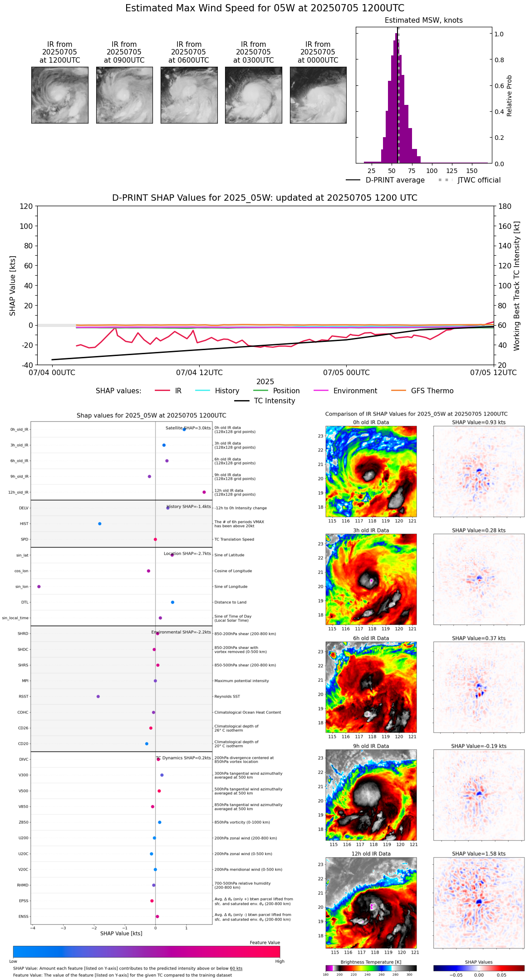The height and width of the screenshot is (980, 530).
Task: Click the 'TC Translation Speed' description text
Action: pyautogui.click(x=234, y=539)
